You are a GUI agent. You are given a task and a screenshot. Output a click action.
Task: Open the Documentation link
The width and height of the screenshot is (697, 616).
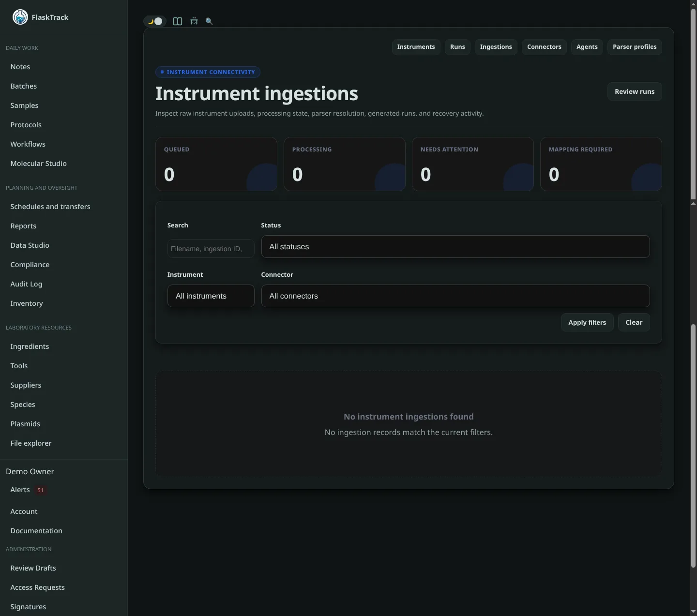pyautogui.click(x=36, y=531)
